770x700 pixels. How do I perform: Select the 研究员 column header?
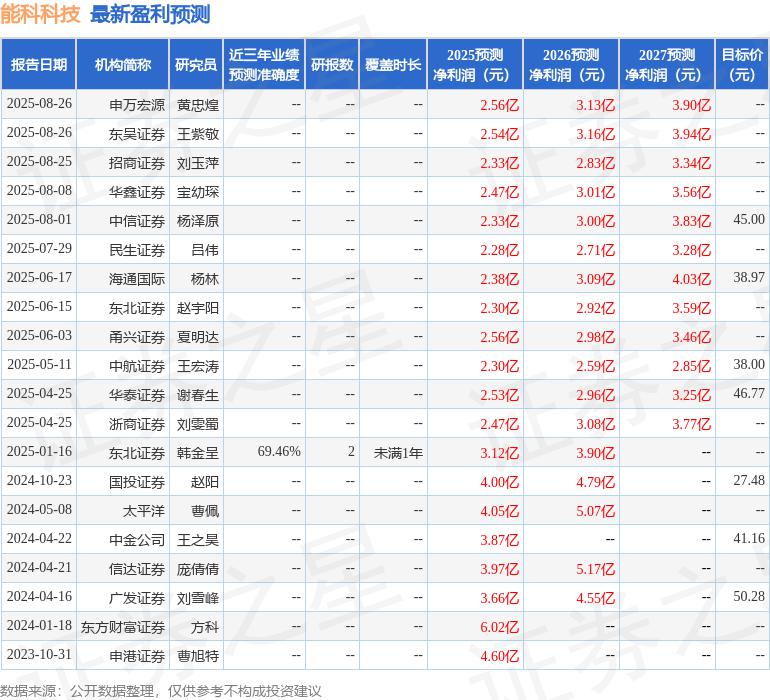(196, 65)
